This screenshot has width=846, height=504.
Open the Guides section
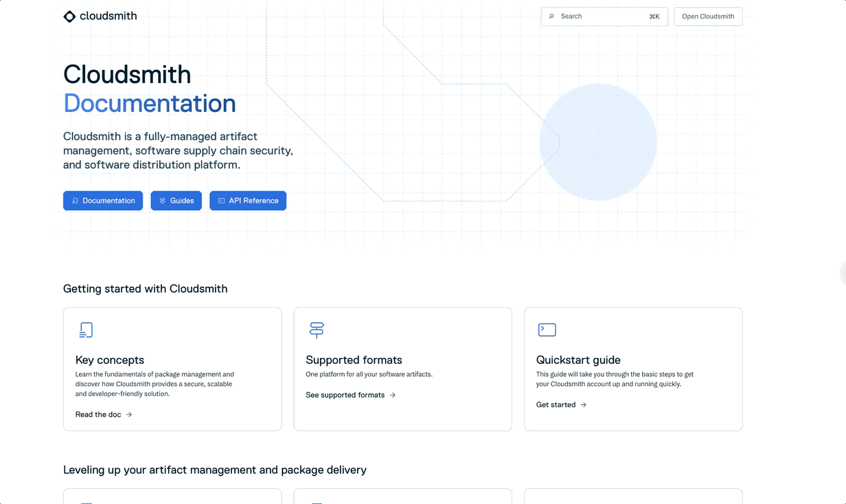pyautogui.click(x=176, y=201)
